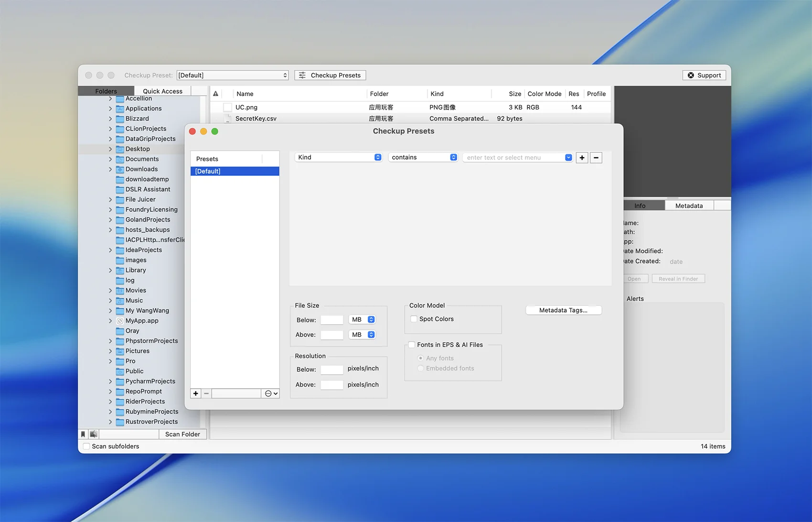Screen dimensions: 812x522
Task: Open the contains operator dropdown
Action: [424, 157]
